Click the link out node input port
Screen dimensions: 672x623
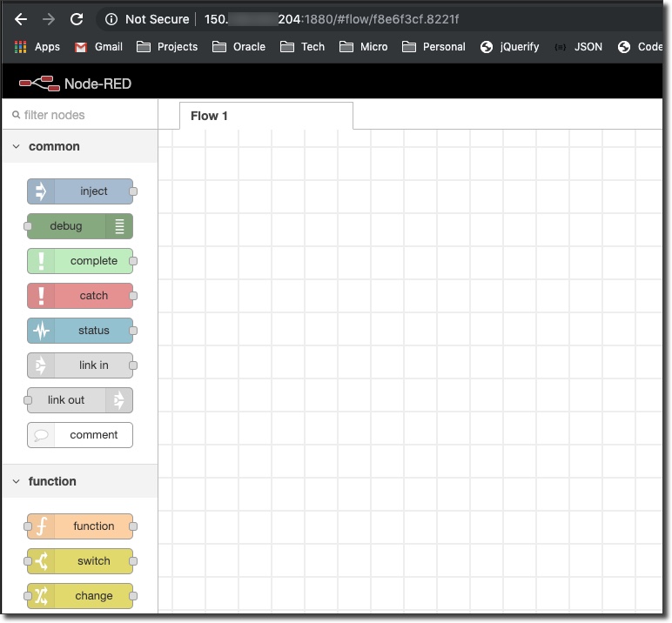point(28,400)
